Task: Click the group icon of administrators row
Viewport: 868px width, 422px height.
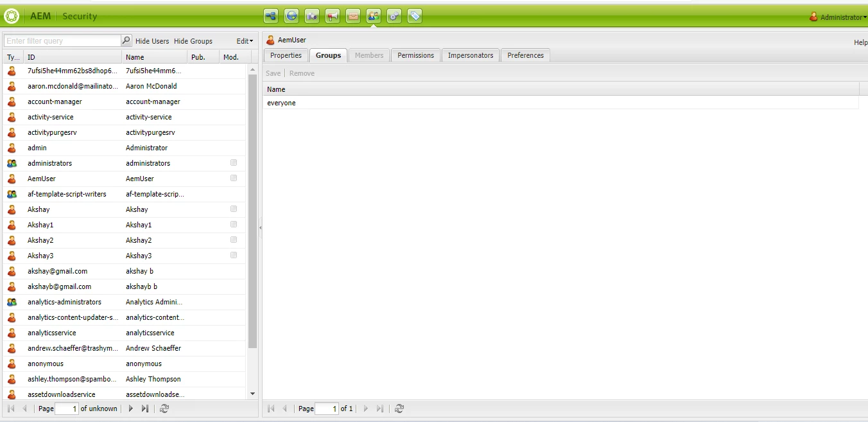Action: click(12, 163)
